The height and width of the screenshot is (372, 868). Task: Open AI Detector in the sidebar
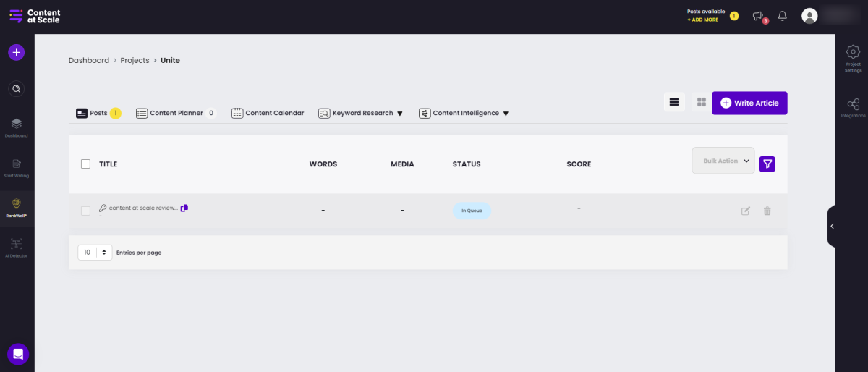(x=17, y=248)
